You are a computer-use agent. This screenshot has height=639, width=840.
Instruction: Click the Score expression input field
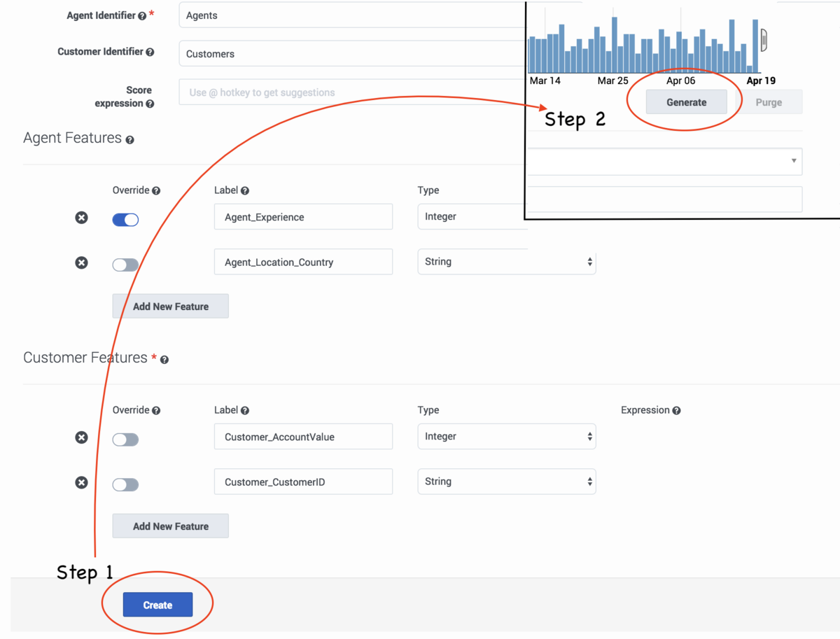pyautogui.click(x=315, y=92)
